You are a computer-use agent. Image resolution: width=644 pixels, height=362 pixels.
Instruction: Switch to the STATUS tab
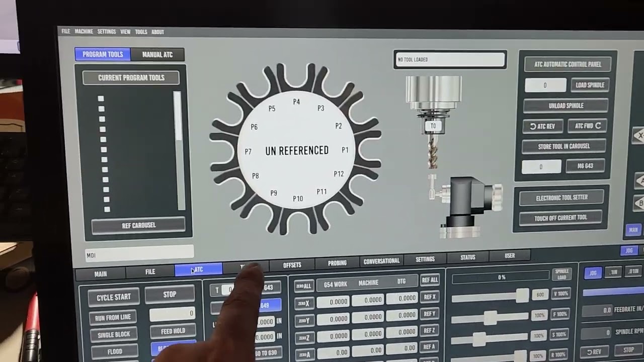(x=467, y=257)
